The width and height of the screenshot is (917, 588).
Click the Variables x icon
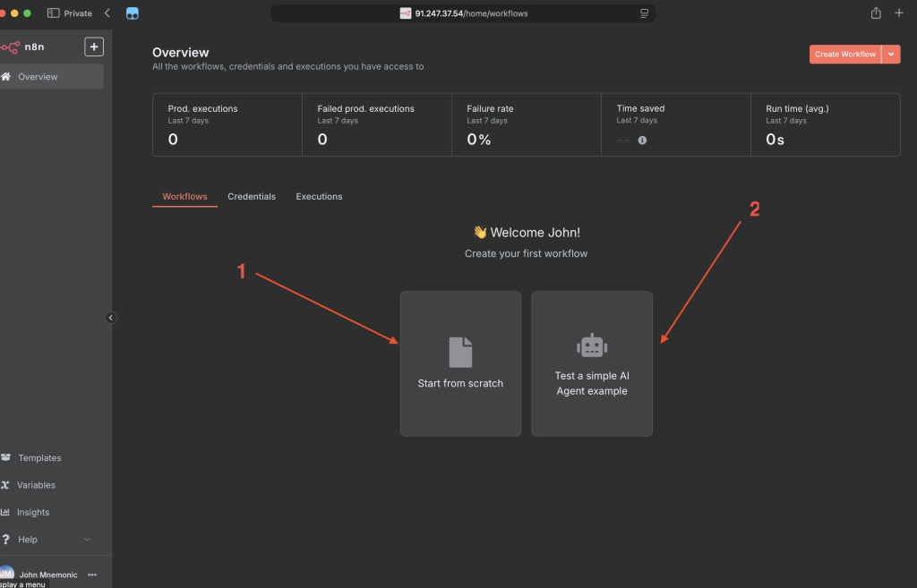pyautogui.click(x=5, y=485)
